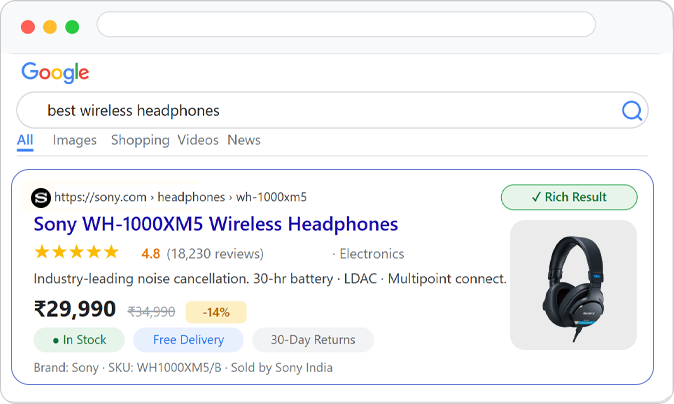Click the 4.8 rating value

click(x=151, y=254)
